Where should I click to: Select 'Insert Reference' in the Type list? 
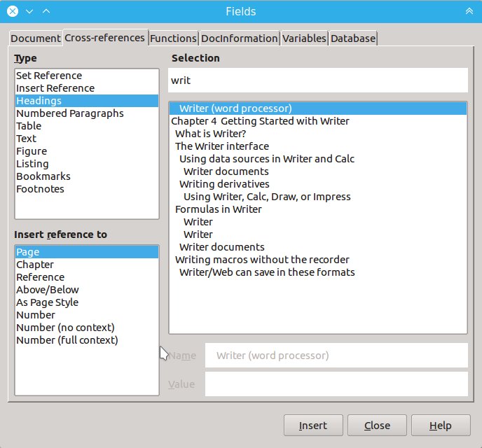(x=87, y=88)
